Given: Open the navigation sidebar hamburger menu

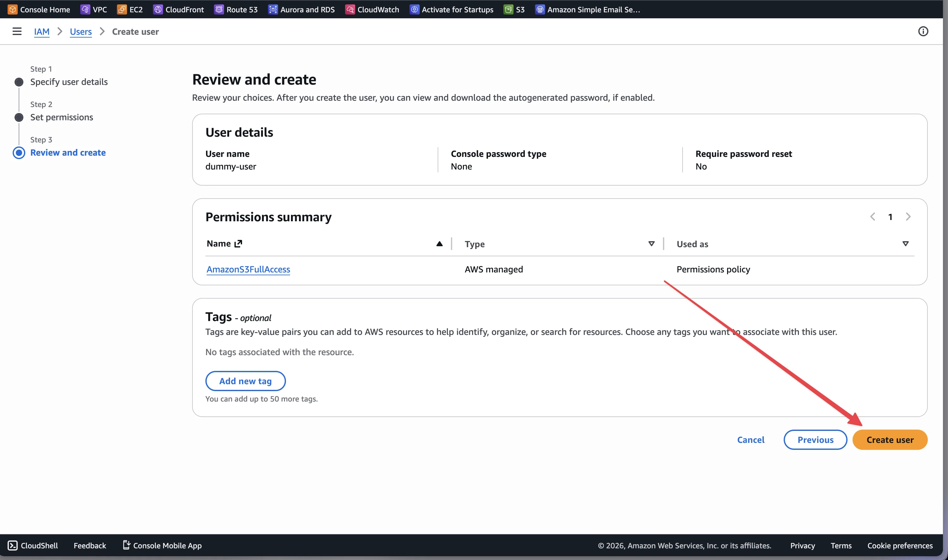Looking at the screenshot, I should [17, 31].
